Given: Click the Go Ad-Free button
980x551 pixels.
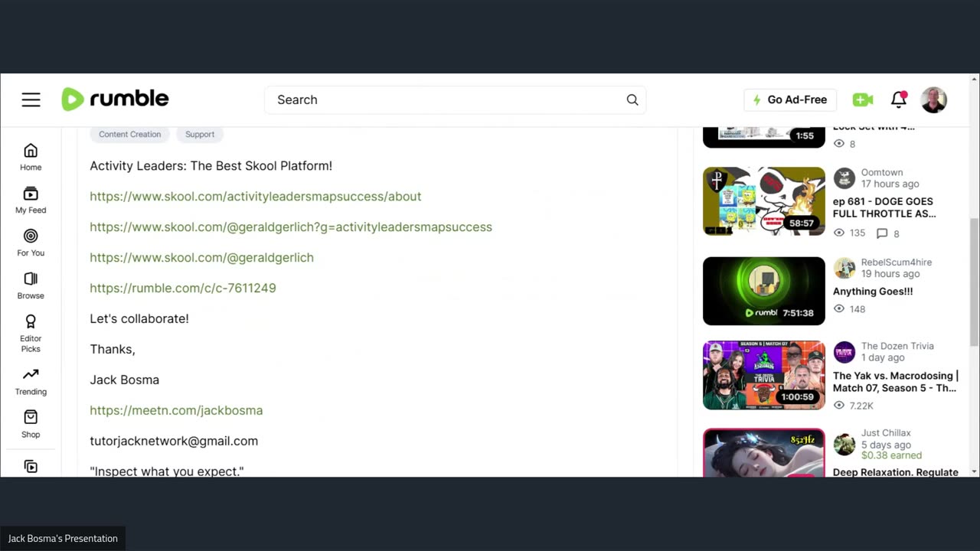Looking at the screenshot, I should pyautogui.click(x=790, y=99).
